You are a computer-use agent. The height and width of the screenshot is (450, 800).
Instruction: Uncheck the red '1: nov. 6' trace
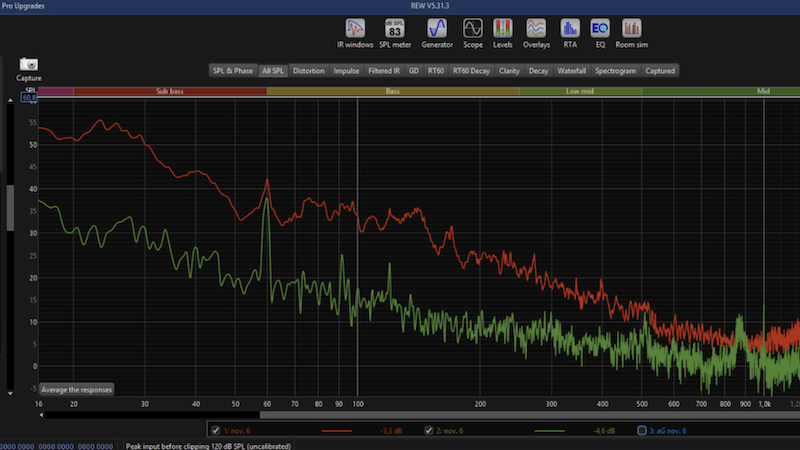[215, 430]
